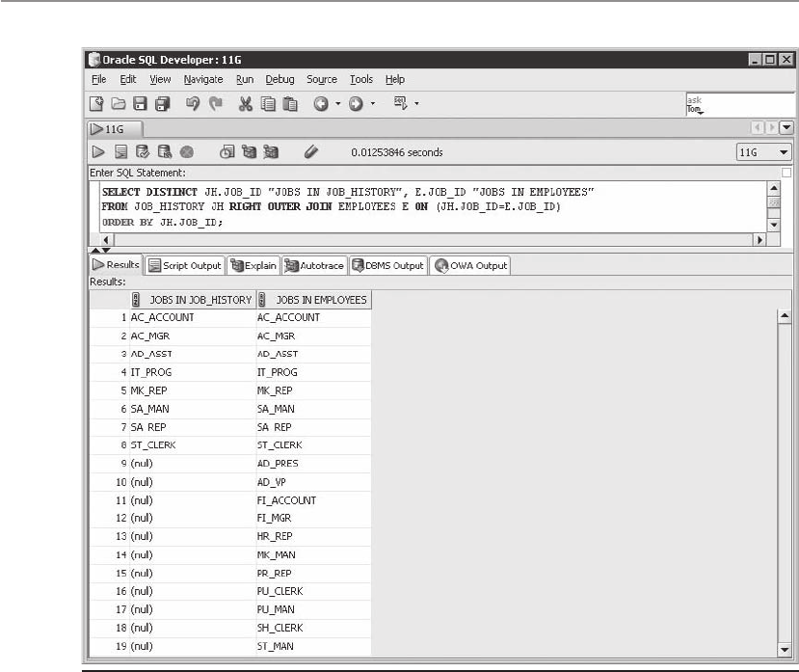Switch to the DBMS Output tab
The height and width of the screenshot is (672, 799).
pos(387,266)
